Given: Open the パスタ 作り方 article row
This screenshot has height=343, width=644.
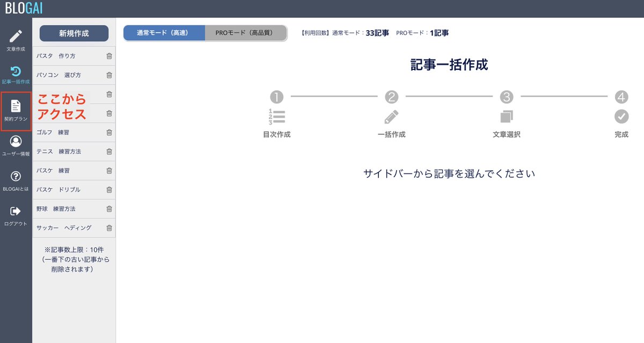Looking at the screenshot, I should (x=74, y=56).
